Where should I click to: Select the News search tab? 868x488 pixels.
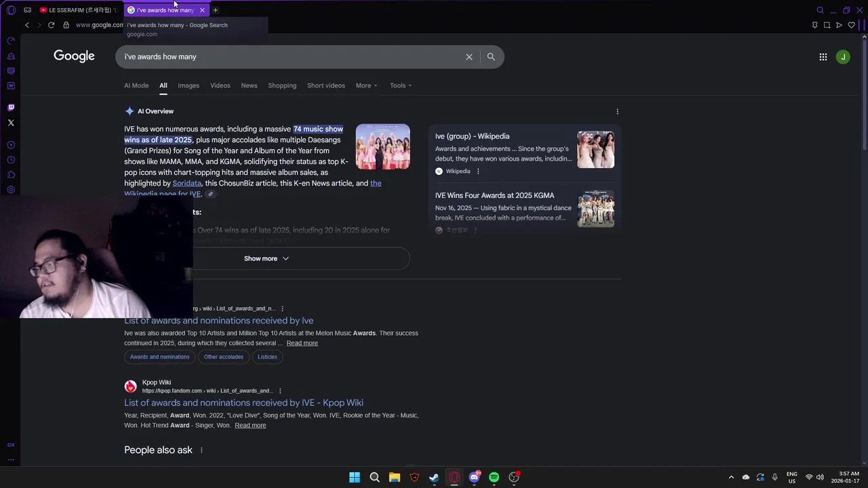point(249,85)
